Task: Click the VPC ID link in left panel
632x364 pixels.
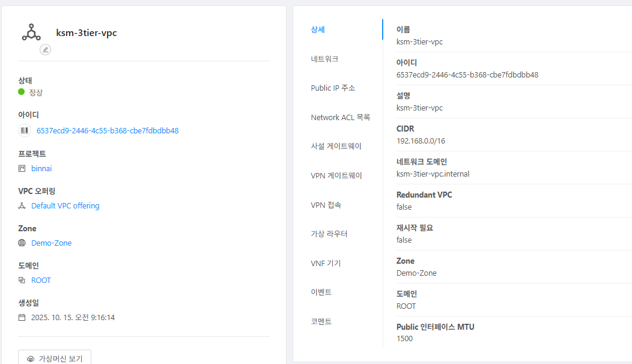Action: pos(108,130)
